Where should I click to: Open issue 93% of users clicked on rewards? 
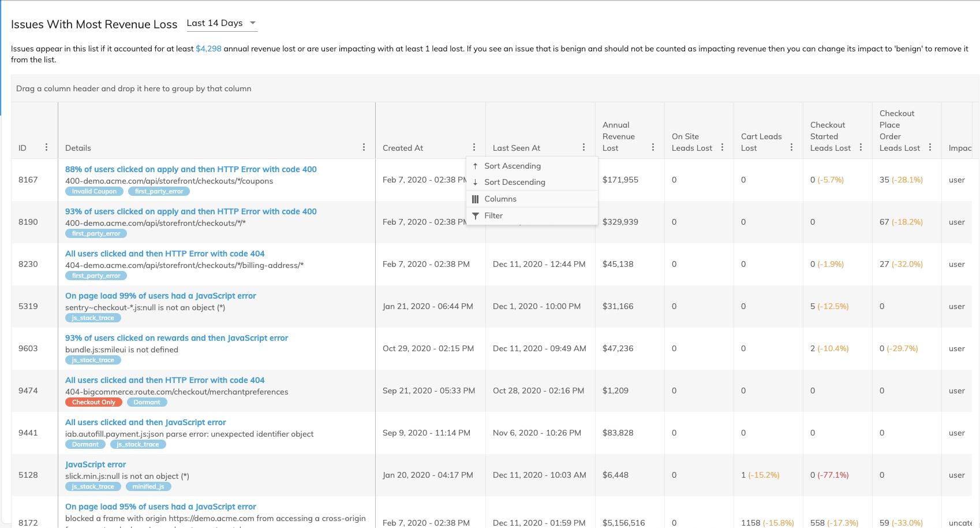click(x=177, y=338)
